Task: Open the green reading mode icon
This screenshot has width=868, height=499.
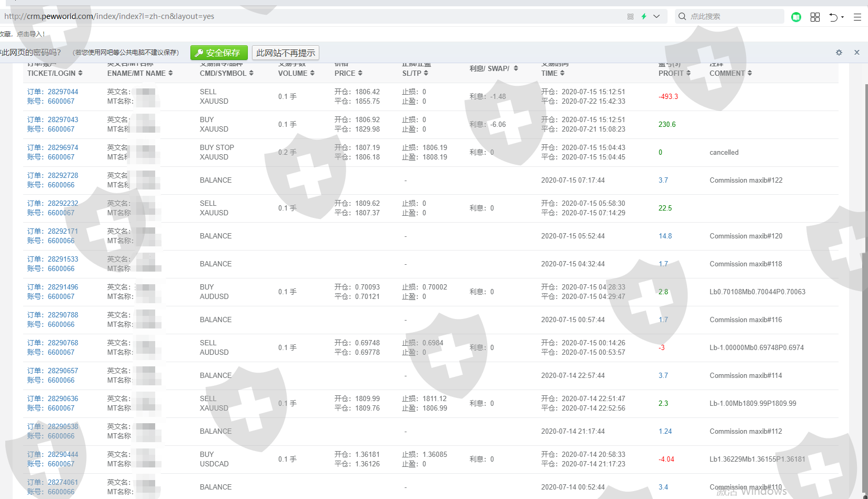Action: pyautogui.click(x=796, y=17)
